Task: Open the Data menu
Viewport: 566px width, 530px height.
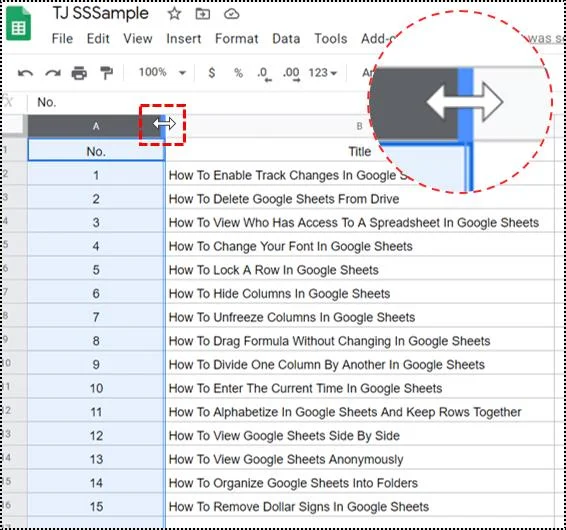Action: coord(286,39)
